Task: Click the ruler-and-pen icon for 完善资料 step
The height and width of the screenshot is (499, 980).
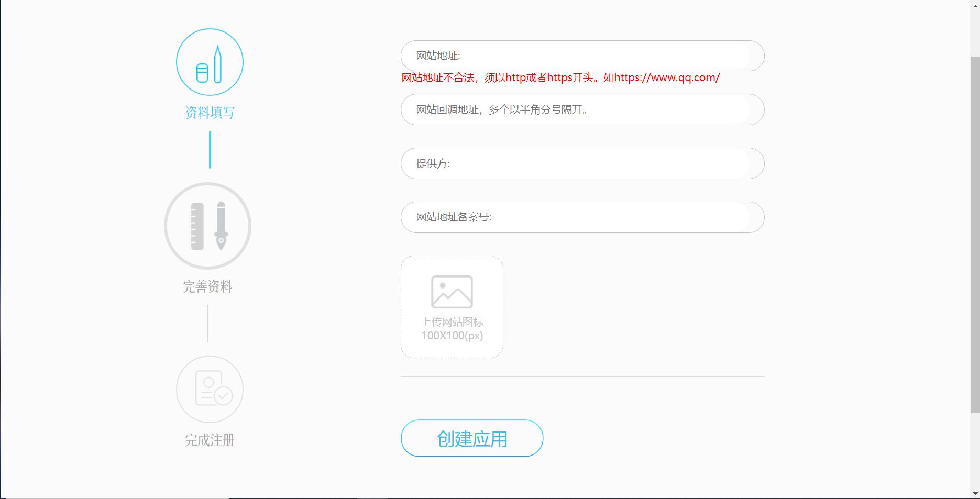Action: click(x=208, y=225)
